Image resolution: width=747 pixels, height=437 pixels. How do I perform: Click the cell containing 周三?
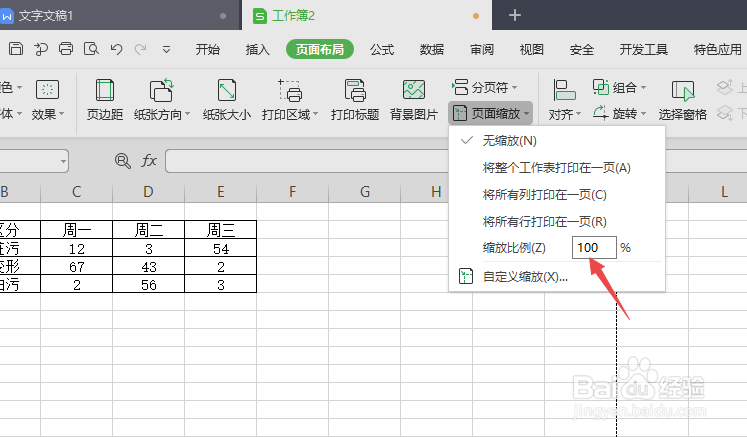pyautogui.click(x=221, y=230)
